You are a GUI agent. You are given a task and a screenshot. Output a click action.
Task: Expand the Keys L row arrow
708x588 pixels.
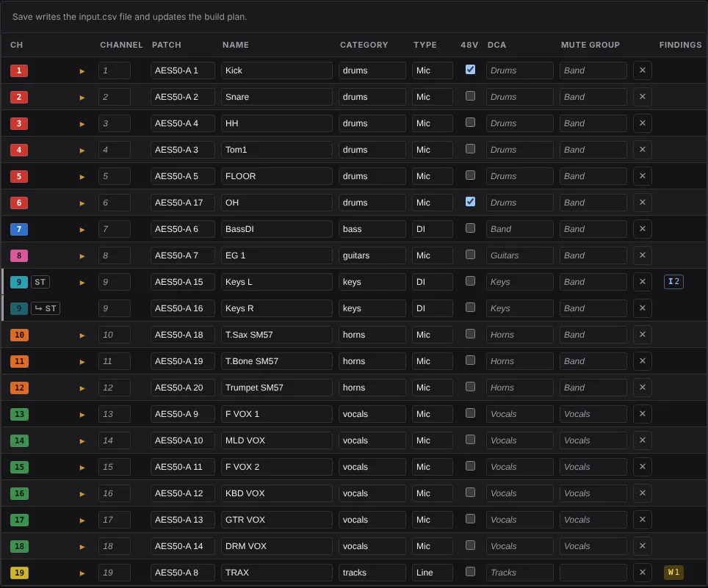(x=82, y=283)
